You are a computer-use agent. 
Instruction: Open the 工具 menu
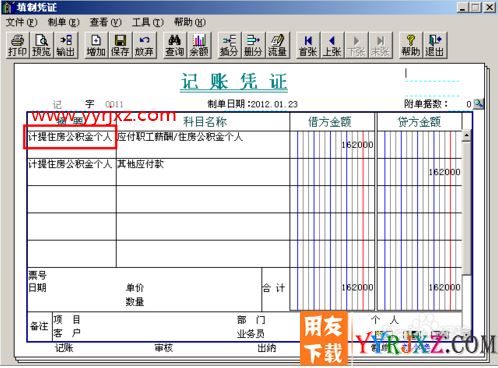pos(148,22)
